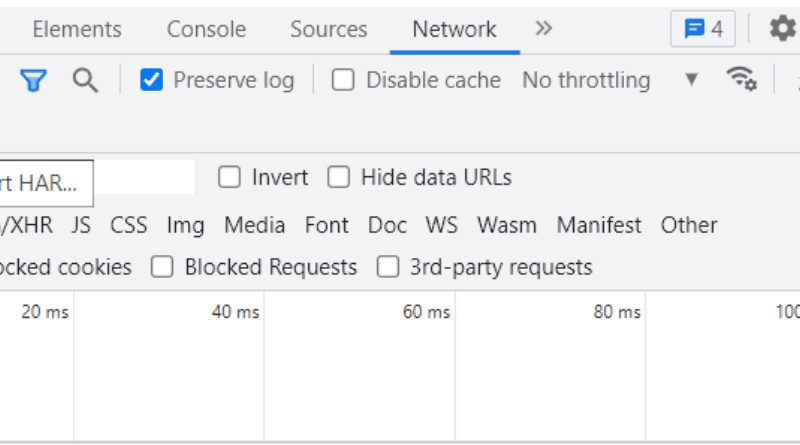Check the Invert filter checkbox
Screen dimensions: 800x445
229,177
